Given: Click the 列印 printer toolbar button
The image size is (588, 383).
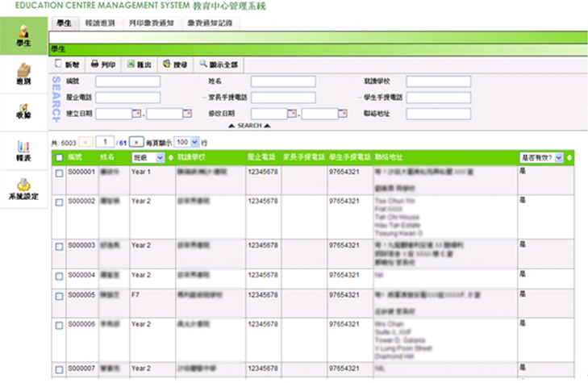Looking at the screenshot, I should point(103,65).
